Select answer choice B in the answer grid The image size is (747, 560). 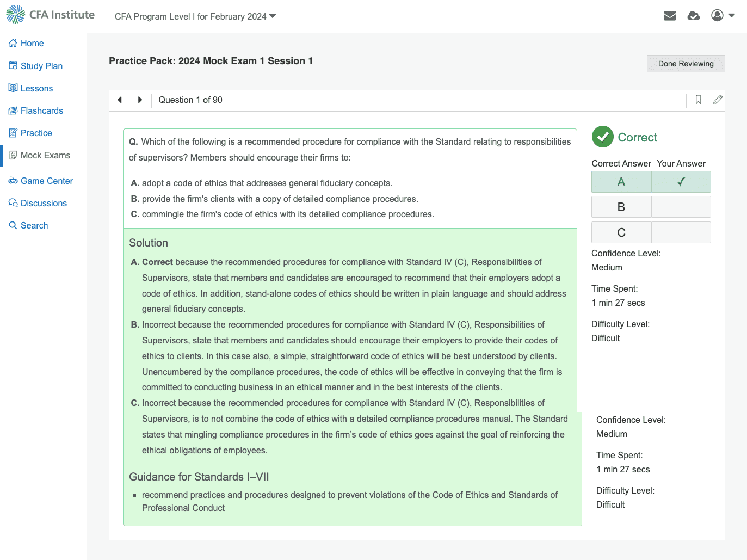click(x=621, y=207)
